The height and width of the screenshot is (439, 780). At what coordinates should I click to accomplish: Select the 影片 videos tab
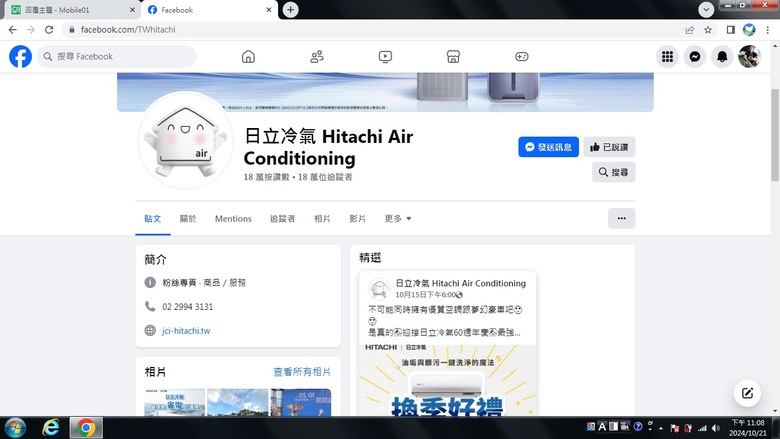pos(357,219)
